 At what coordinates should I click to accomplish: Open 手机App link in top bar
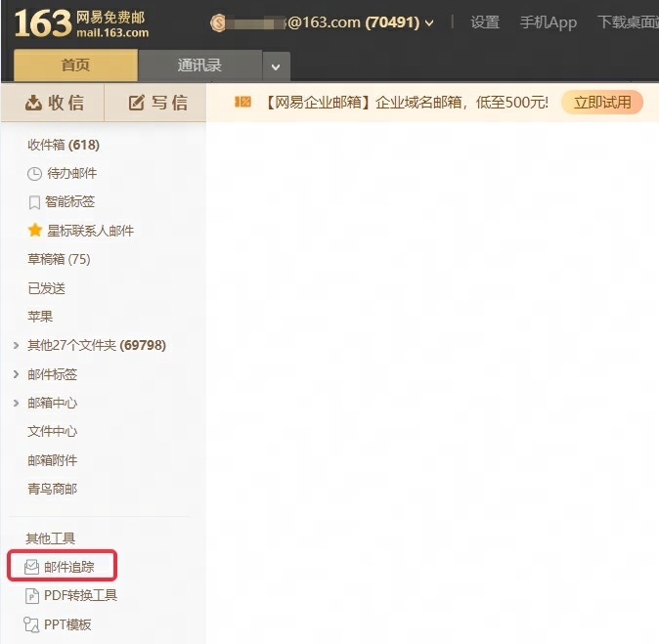click(549, 22)
